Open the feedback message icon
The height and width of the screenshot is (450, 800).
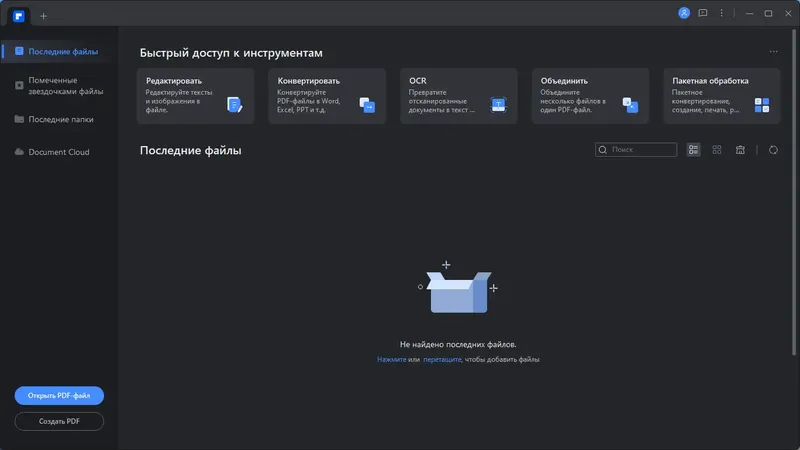[x=703, y=13]
